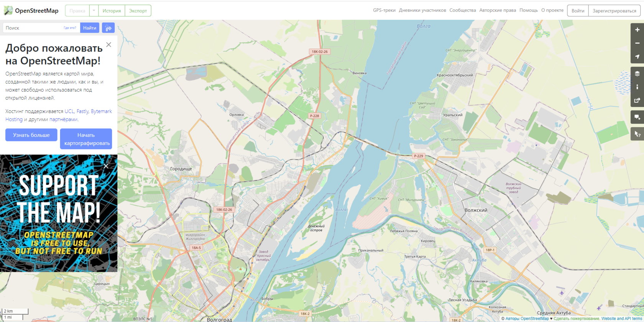
Task: Open the Fastly hosting link
Action: coord(82,111)
